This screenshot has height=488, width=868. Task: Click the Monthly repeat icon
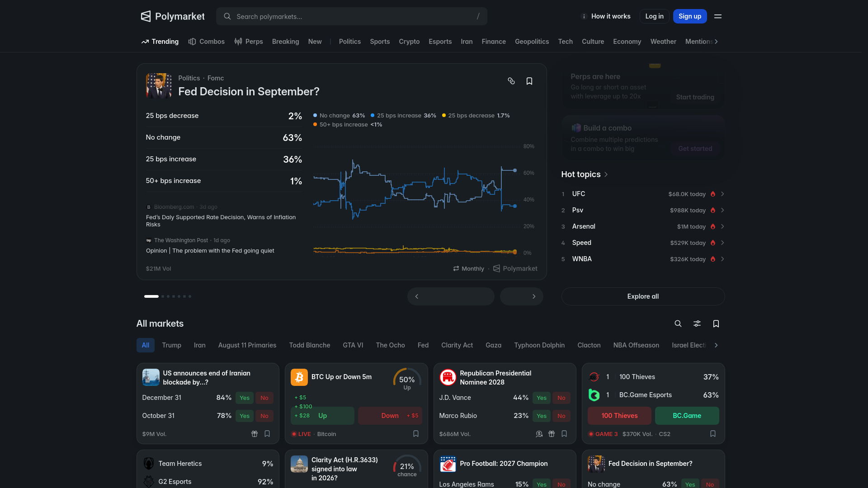[456, 268]
